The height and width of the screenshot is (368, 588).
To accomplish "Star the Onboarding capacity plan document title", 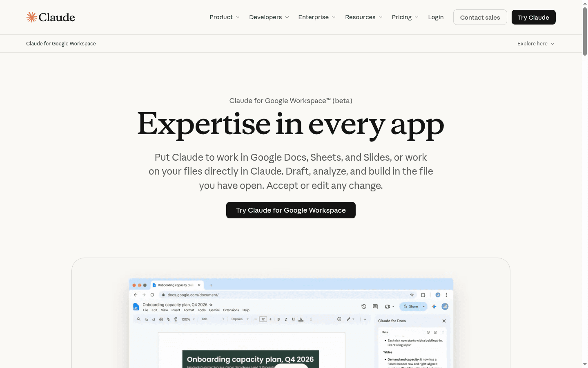I will click(x=211, y=305).
